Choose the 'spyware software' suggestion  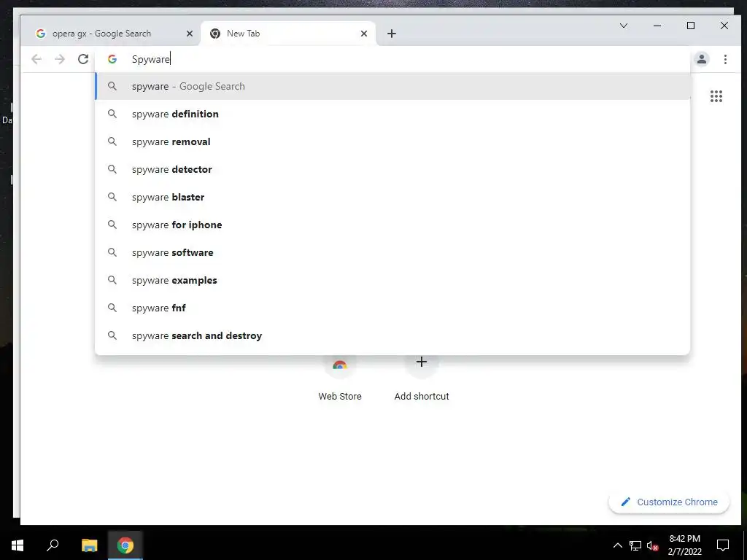[392, 252]
